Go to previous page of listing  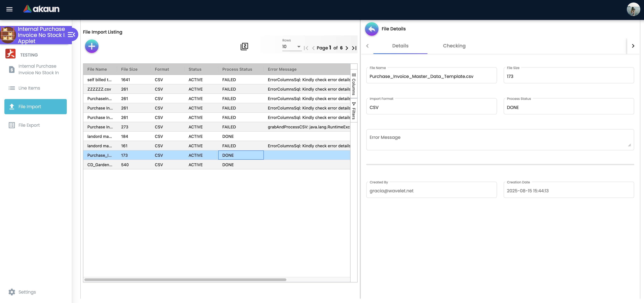tap(313, 48)
